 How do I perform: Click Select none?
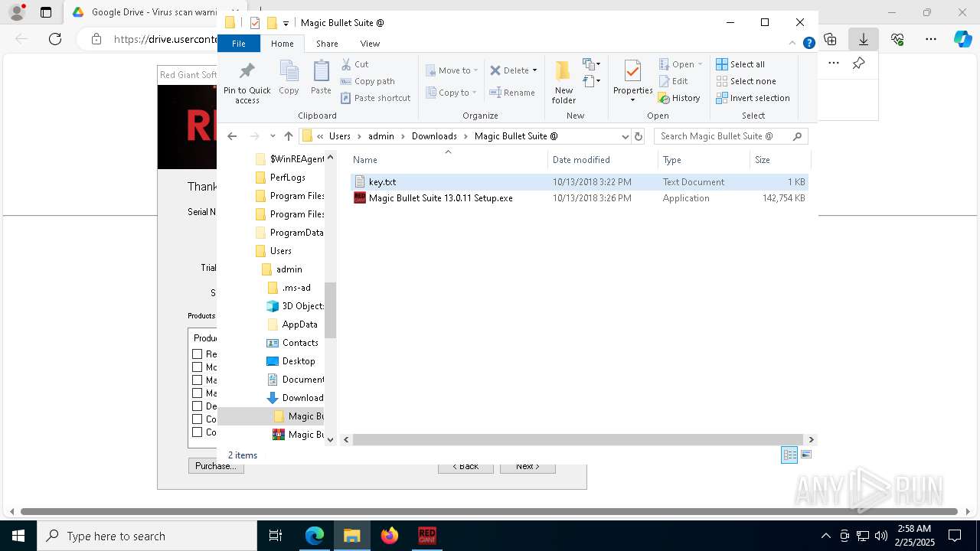coord(746,81)
